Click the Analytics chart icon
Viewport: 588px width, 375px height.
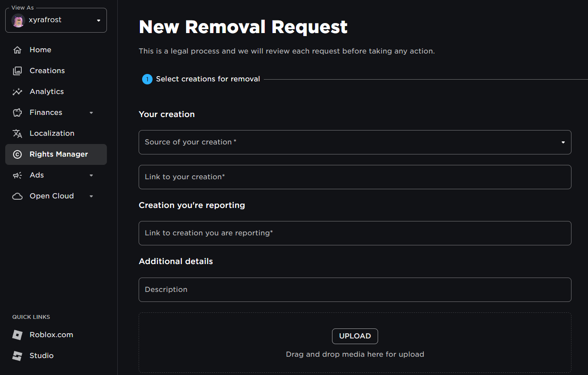point(17,91)
